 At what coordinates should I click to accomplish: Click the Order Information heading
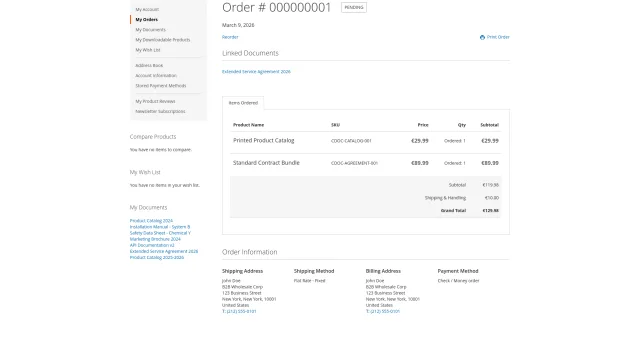pos(249,252)
